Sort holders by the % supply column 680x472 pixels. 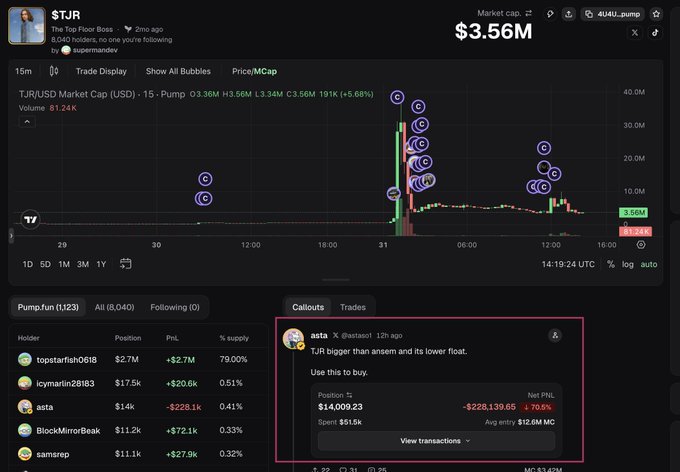click(234, 338)
